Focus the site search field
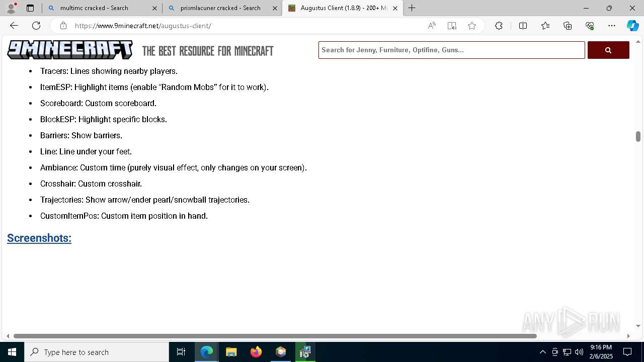Image resolution: width=644 pixels, height=362 pixels. coord(451,50)
